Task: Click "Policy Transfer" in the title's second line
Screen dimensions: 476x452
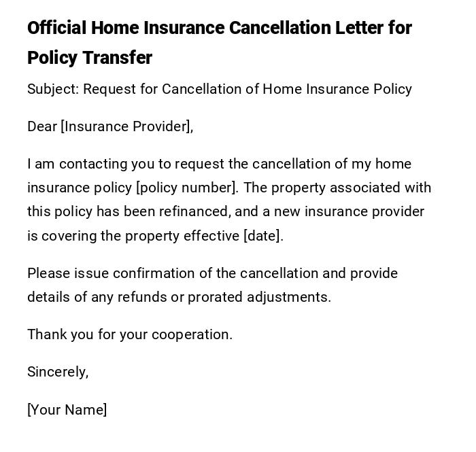Action: pos(90,58)
